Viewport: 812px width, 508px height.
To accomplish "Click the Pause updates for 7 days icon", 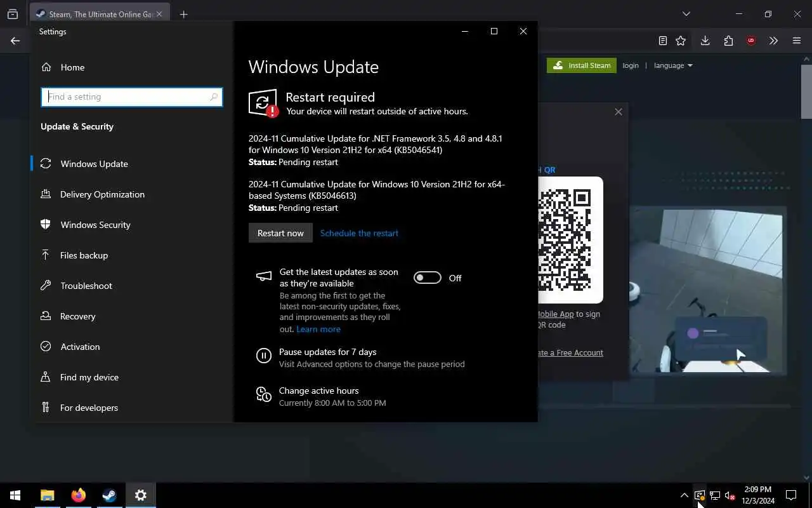I will [264, 356].
